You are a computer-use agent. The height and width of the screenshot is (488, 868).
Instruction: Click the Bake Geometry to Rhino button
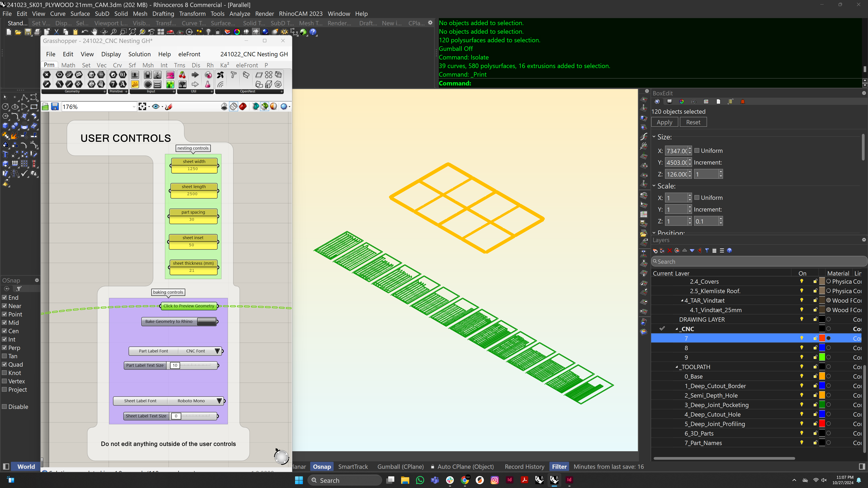207,322
